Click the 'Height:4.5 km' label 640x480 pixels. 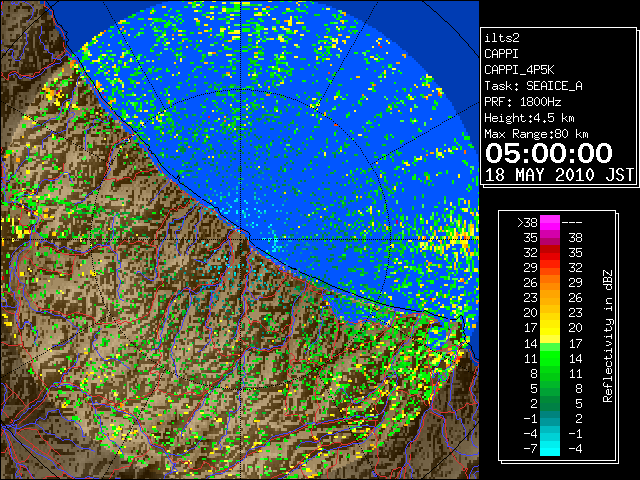pos(529,118)
